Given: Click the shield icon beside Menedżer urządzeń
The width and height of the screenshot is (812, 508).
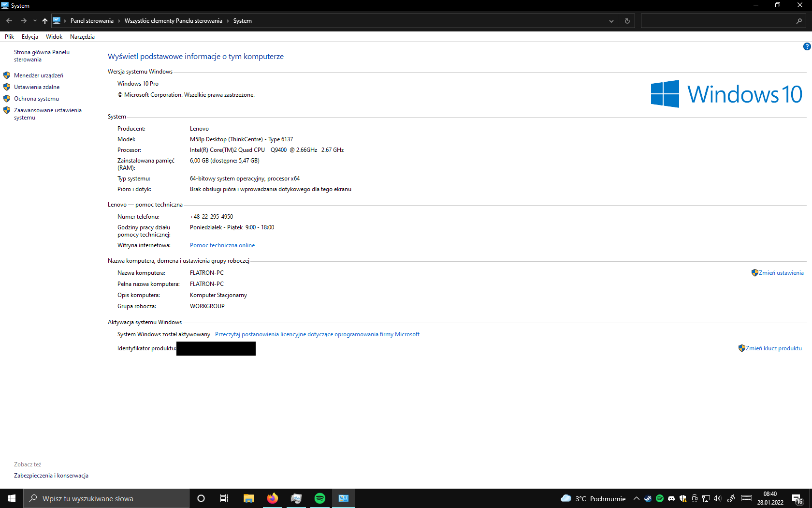Looking at the screenshot, I should [7, 75].
